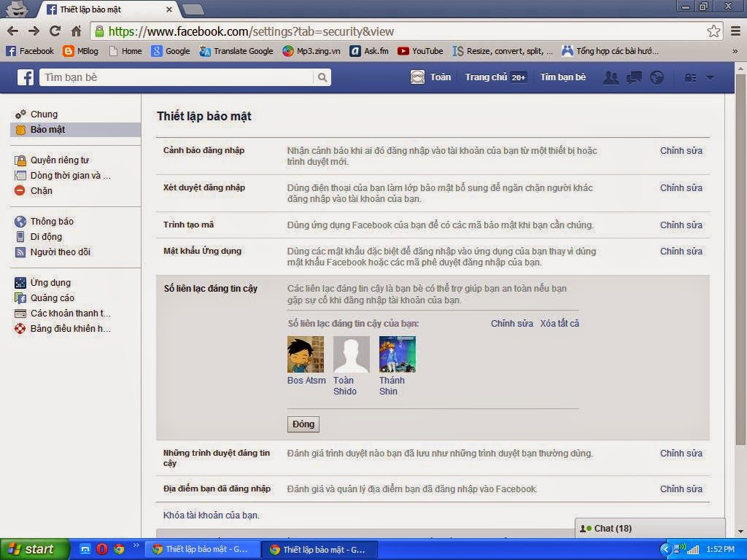Reload the page with the refresh icon

click(55, 31)
